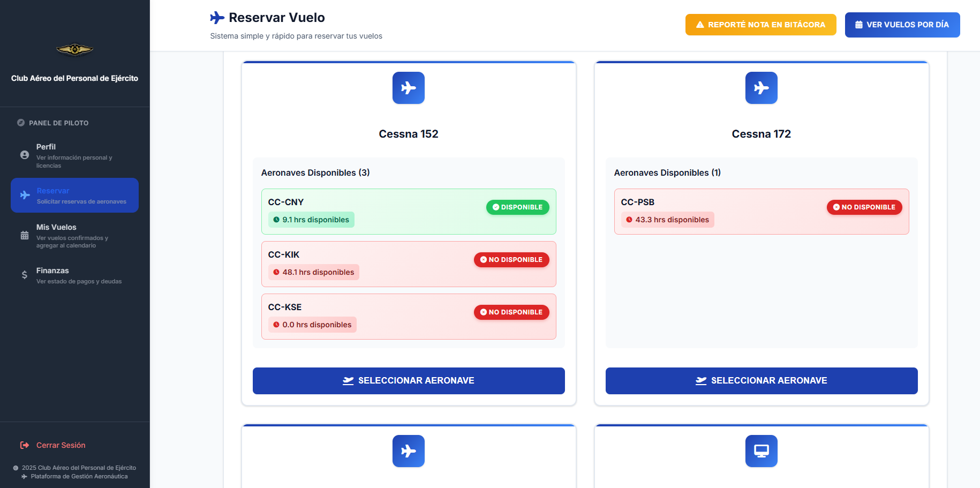Image resolution: width=980 pixels, height=488 pixels.
Task: Click Seleccionar Aeronave for Cessna 152
Action: [408, 381]
